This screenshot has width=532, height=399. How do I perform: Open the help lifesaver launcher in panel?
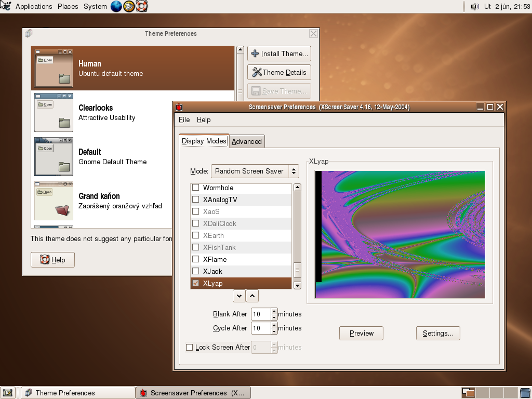141,6
